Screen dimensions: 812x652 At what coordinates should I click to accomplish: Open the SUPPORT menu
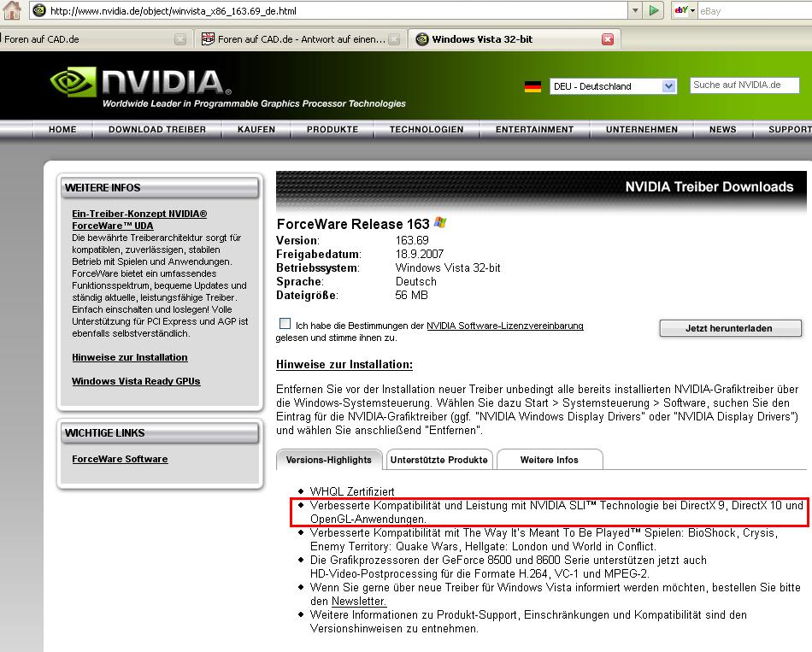coord(790,130)
